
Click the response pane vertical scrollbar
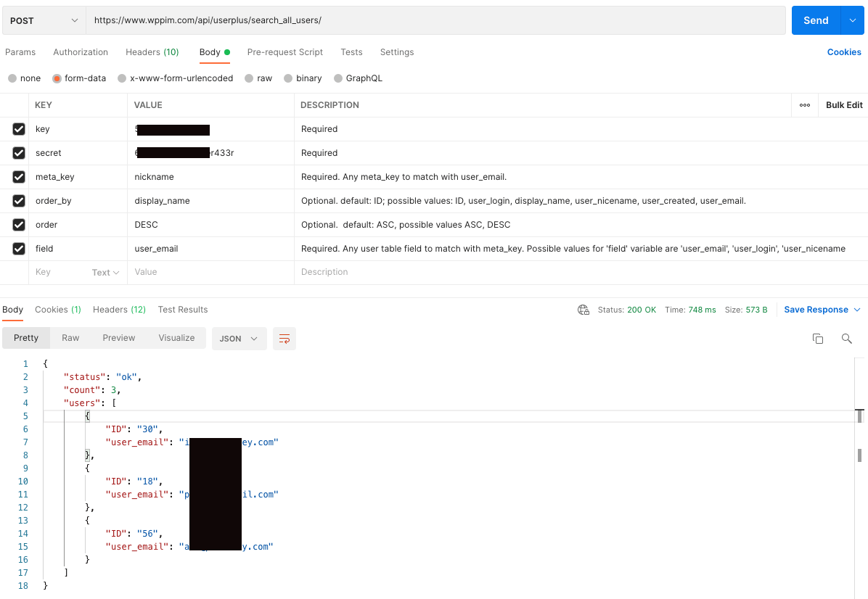[x=859, y=455]
